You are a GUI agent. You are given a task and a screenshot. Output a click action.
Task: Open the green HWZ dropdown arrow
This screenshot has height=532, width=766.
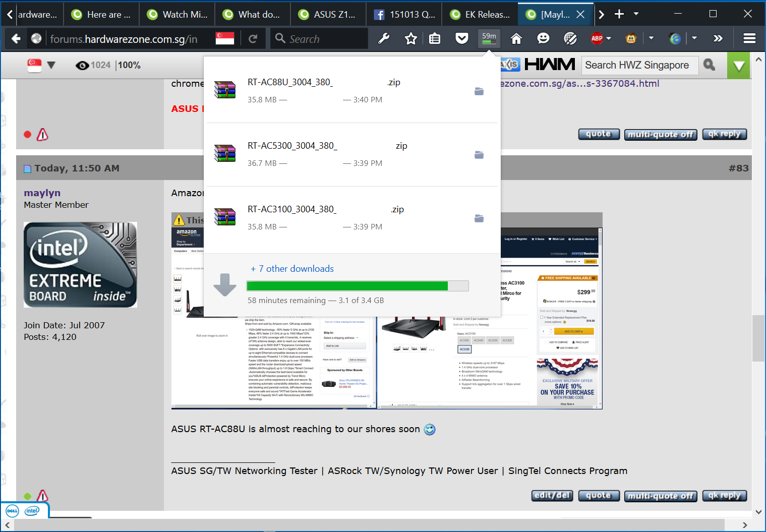pos(738,66)
